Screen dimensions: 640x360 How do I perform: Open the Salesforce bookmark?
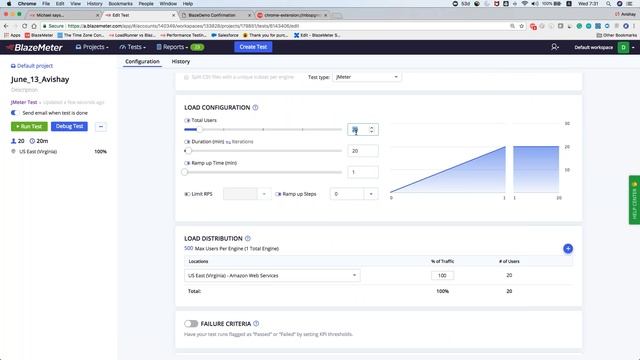(225, 36)
